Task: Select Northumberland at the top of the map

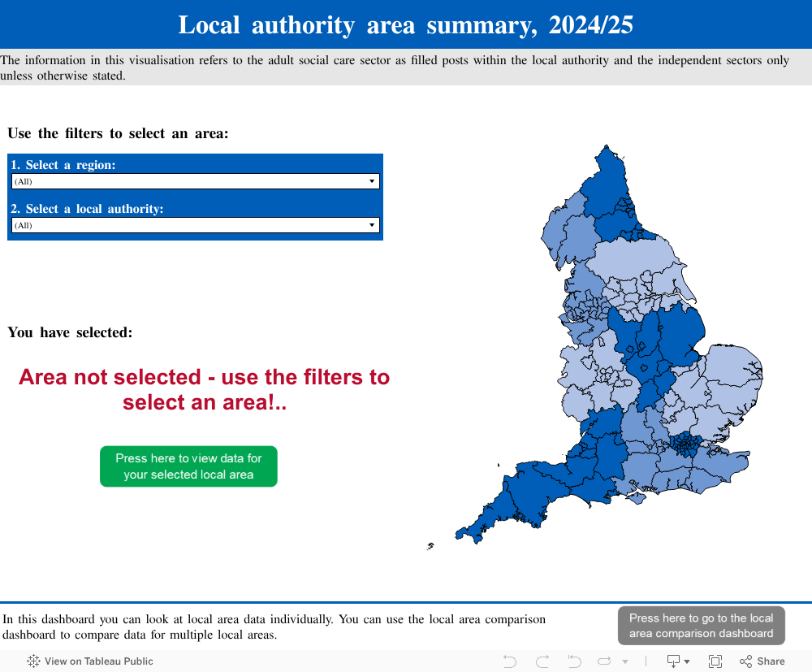Action: [606, 184]
